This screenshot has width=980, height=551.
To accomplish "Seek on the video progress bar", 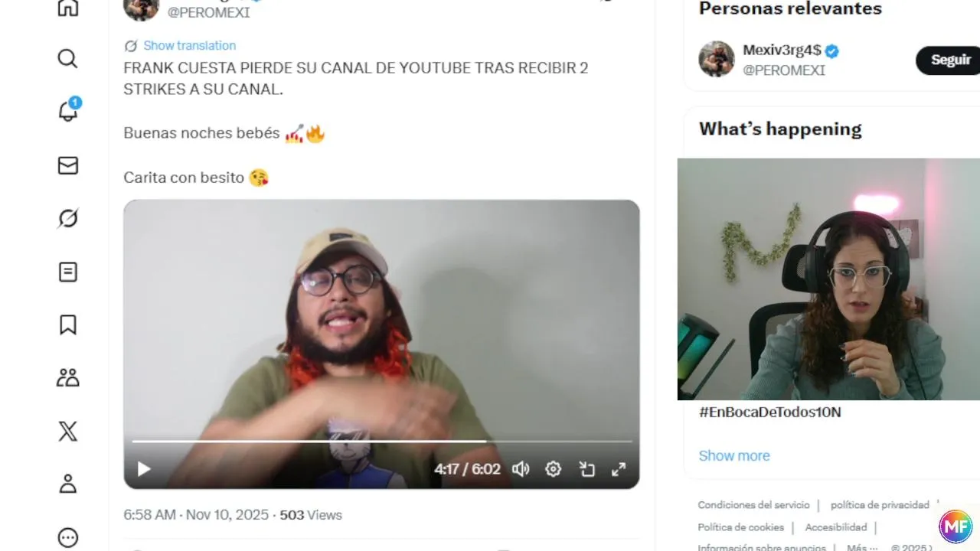I will [382, 442].
